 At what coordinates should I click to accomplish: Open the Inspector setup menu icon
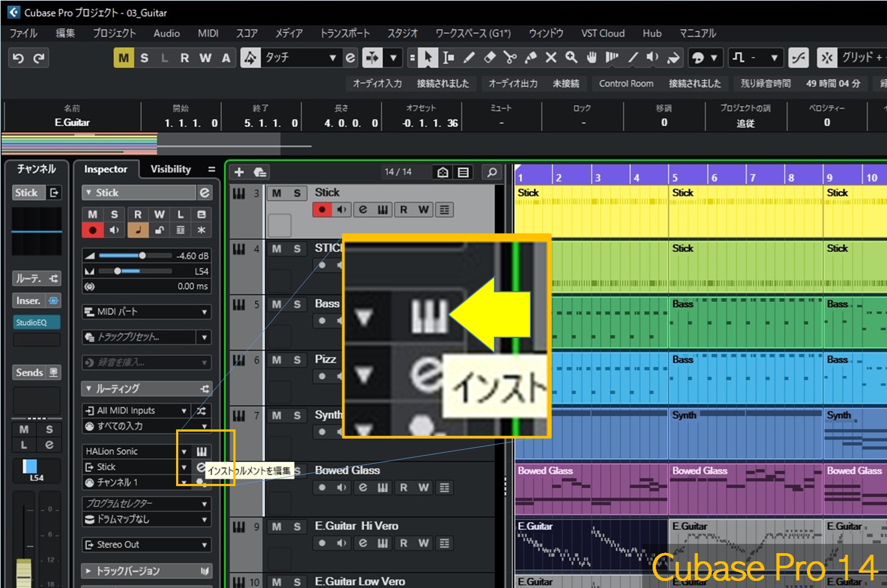pos(212,169)
